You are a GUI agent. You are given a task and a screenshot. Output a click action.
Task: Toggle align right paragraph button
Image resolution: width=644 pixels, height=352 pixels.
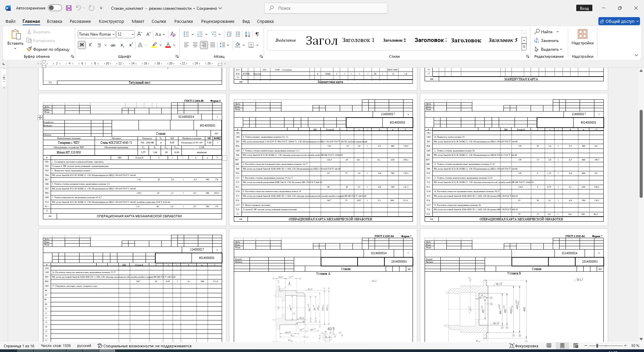pyautogui.click(x=204, y=45)
